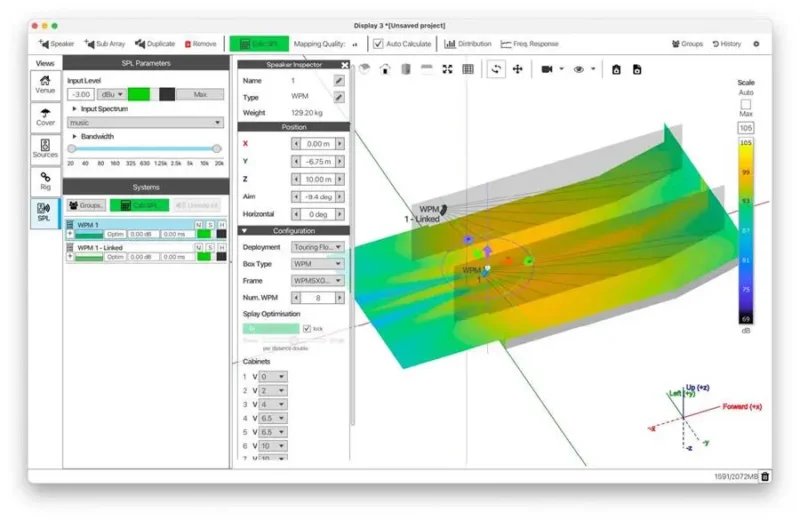
Task: Open the Frame dropdown
Action: pyautogui.click(x=317, y=281)
